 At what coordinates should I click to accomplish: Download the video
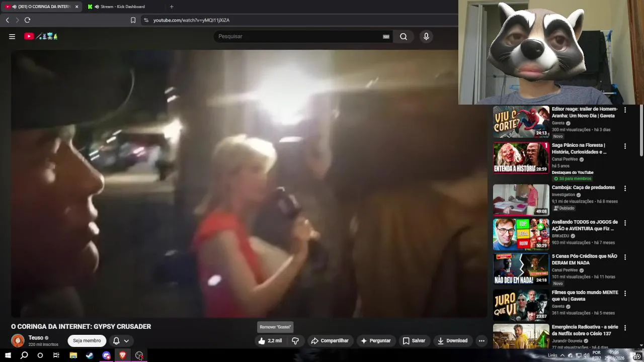tap(452, 341)
